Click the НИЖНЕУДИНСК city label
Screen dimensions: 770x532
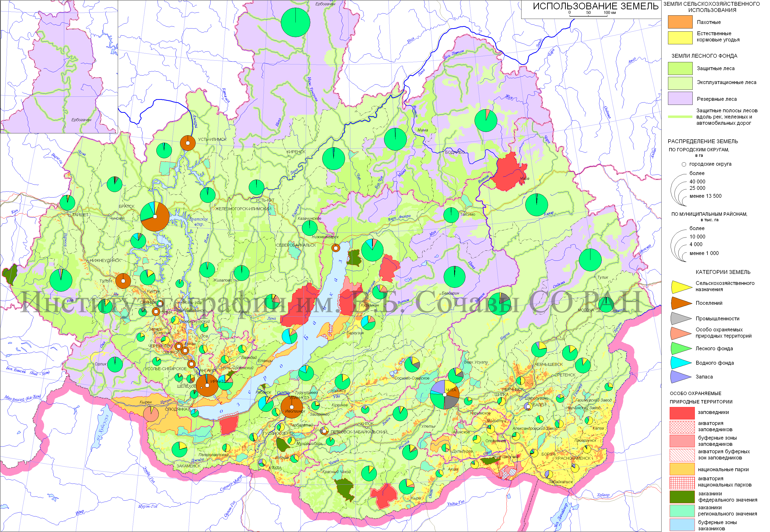coord(106,260)
